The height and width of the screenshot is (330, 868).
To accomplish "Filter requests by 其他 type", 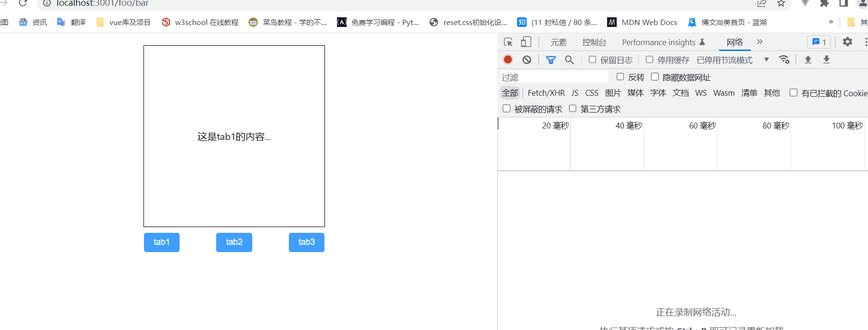I will tap(772, 93).
